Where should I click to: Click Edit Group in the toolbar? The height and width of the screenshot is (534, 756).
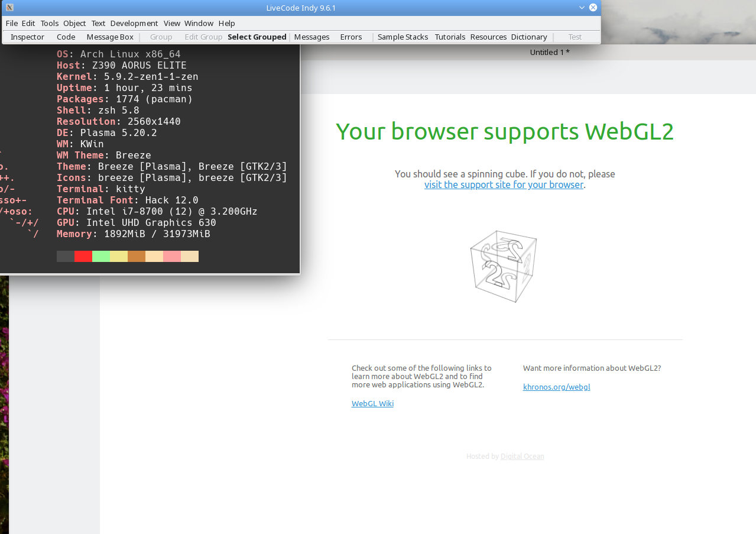[203, 37]
